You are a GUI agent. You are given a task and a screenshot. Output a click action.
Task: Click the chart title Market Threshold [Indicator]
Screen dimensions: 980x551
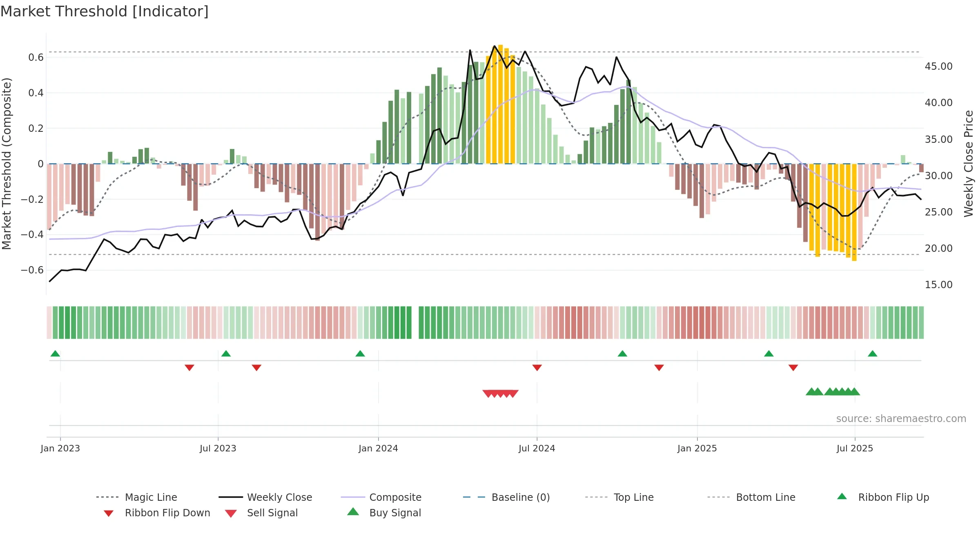(105, 11)
